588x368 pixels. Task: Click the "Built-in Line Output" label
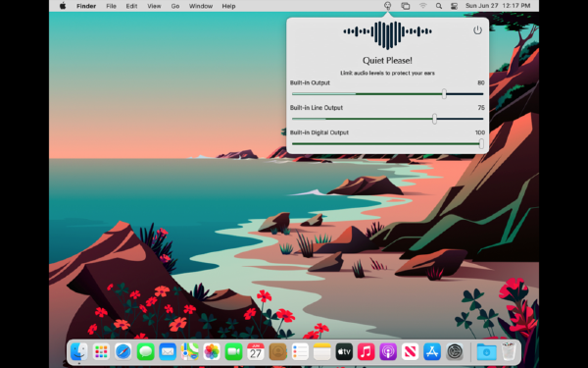click(x=317, y=107)
